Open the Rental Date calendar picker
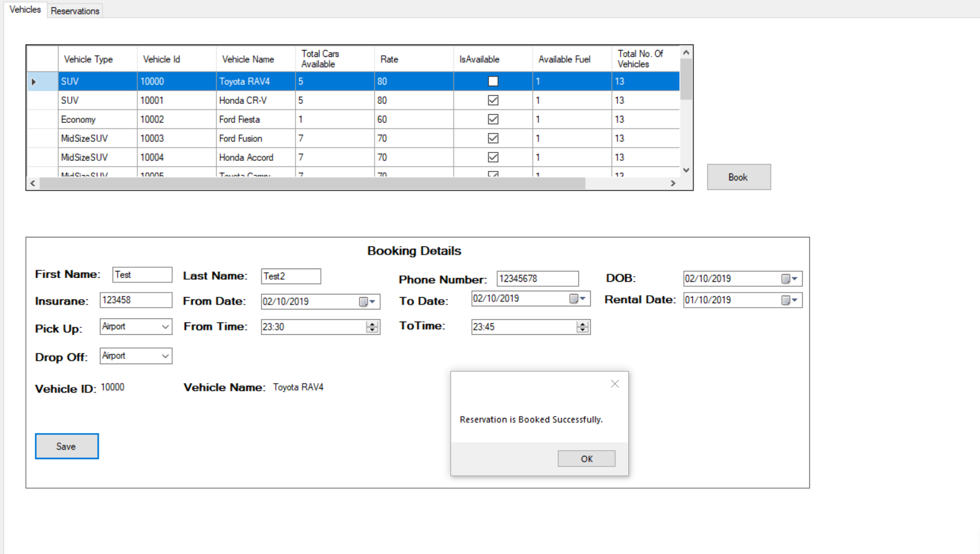Image resolution: width=980 pixels, height=554 pixels. pos(790,300)
